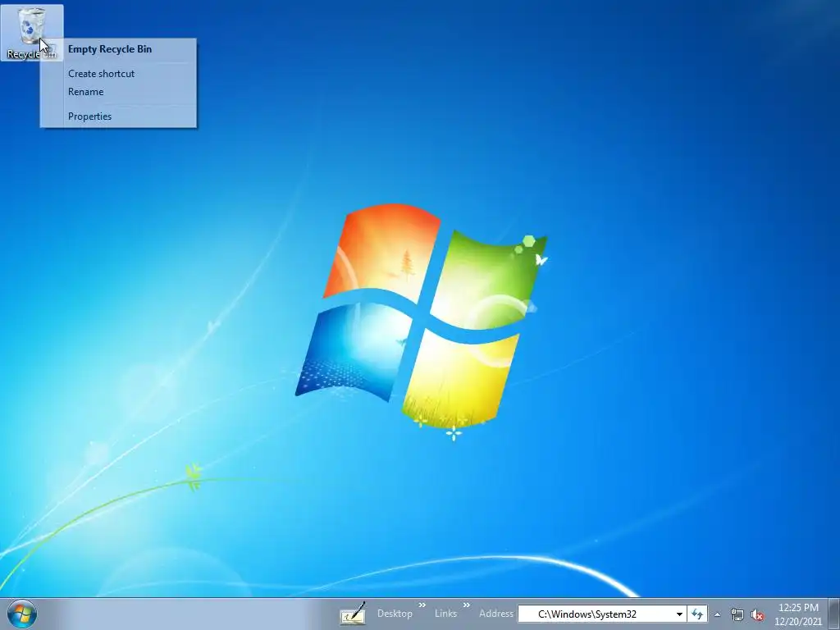Image resolution: width=840 pixels, height=630 pixels.
Task: Click the Address toolbar label
Action: point(496,614)
